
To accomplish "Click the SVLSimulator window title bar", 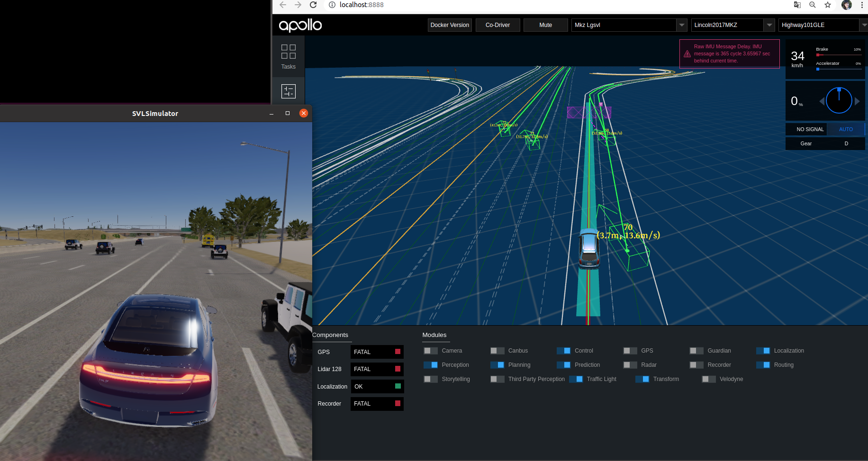I will click(x=155, y=114).
